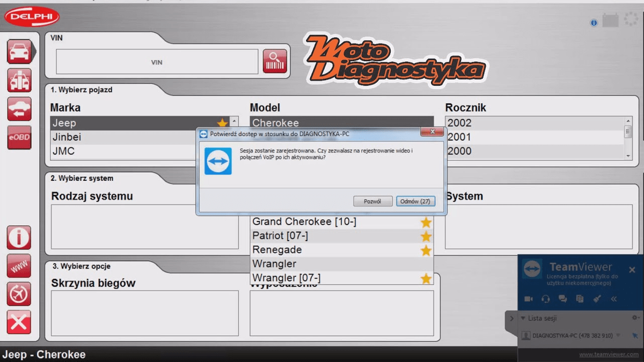This screenshot has height=362, width=644.
Task: Select Jeep in the Marka list
Action: point(140,123)
